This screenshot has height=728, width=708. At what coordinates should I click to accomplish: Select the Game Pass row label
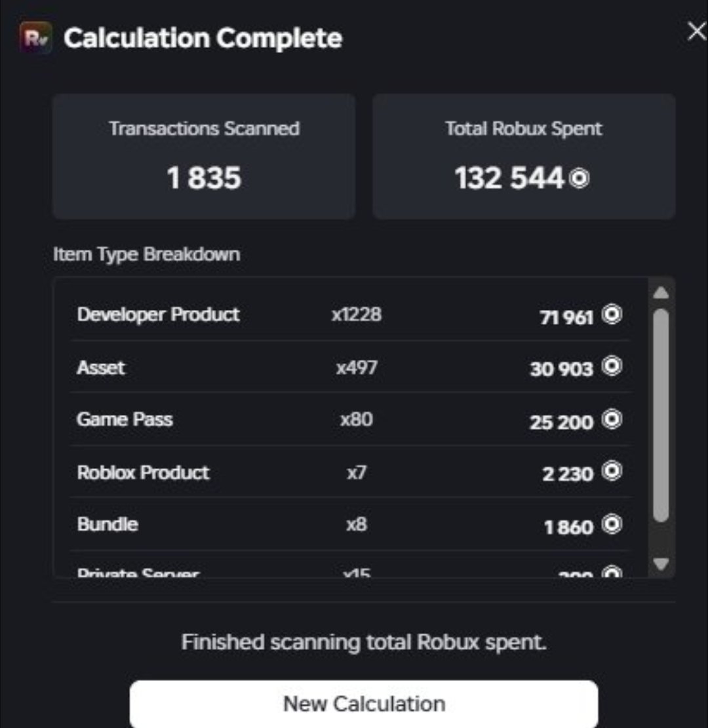tap(125, 420)
